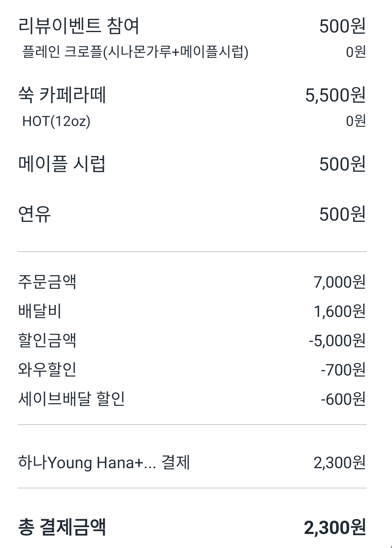The height and width of the screenshot is (548, 392).
Task: Select the 배달비 label
Action: pos(40,311)
